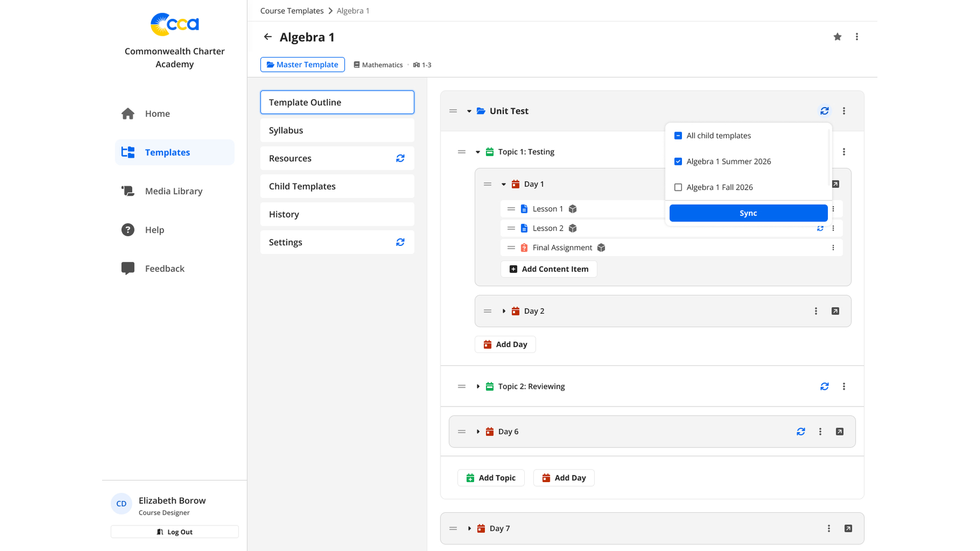Screen dimensions: 980x551
Task: Click Add Topic button
Action: (x=491, y=478)
